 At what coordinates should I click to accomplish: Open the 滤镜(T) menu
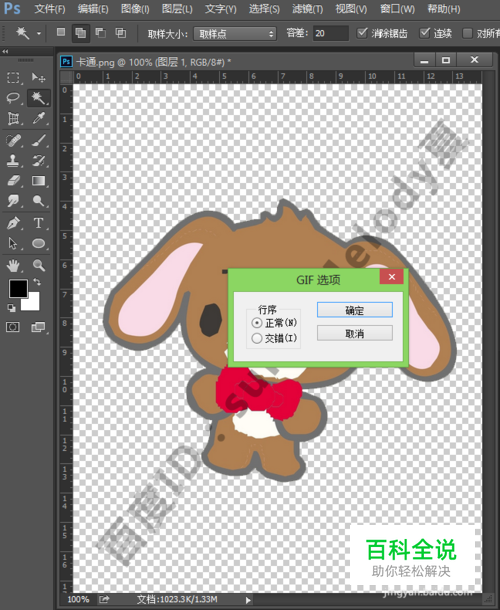pos(307,9)
